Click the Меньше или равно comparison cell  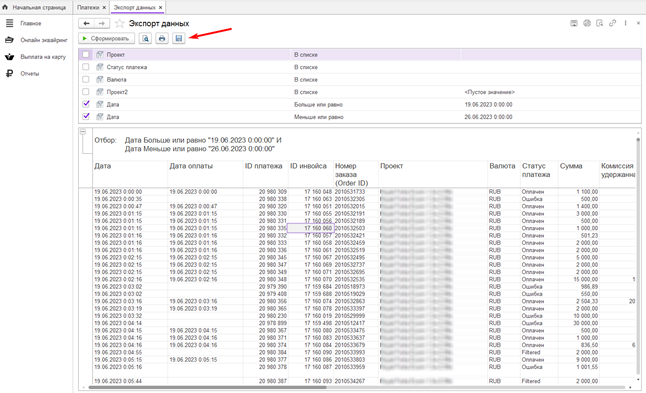[x=318, y=117]
